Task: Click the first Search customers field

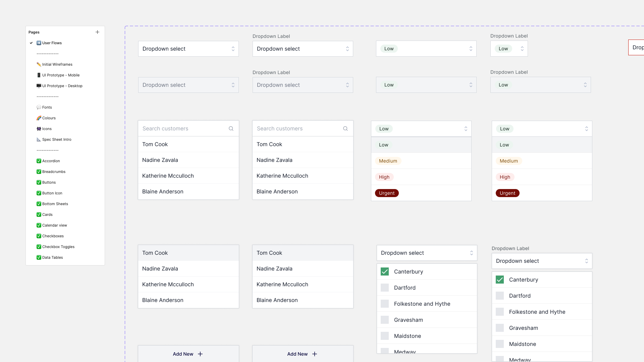Action: point(189,128)
